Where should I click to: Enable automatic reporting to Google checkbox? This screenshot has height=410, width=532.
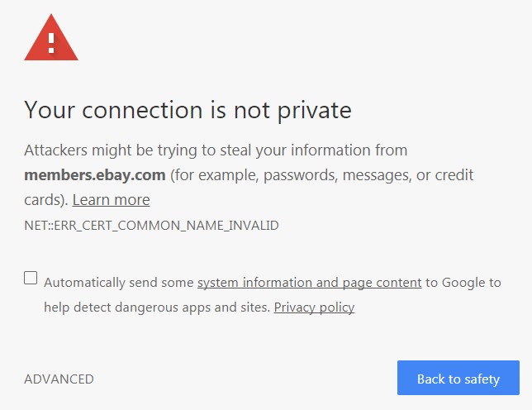(31, 278)
